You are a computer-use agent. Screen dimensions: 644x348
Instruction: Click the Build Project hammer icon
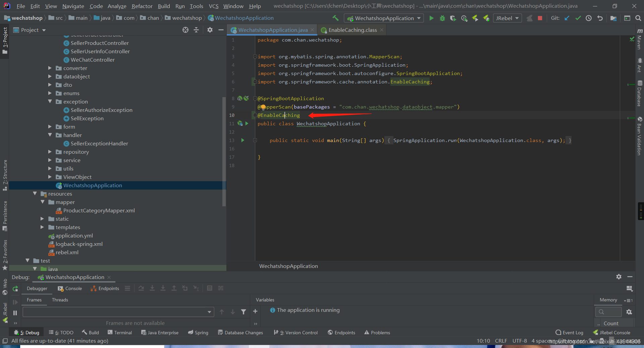tap(335, 18)
